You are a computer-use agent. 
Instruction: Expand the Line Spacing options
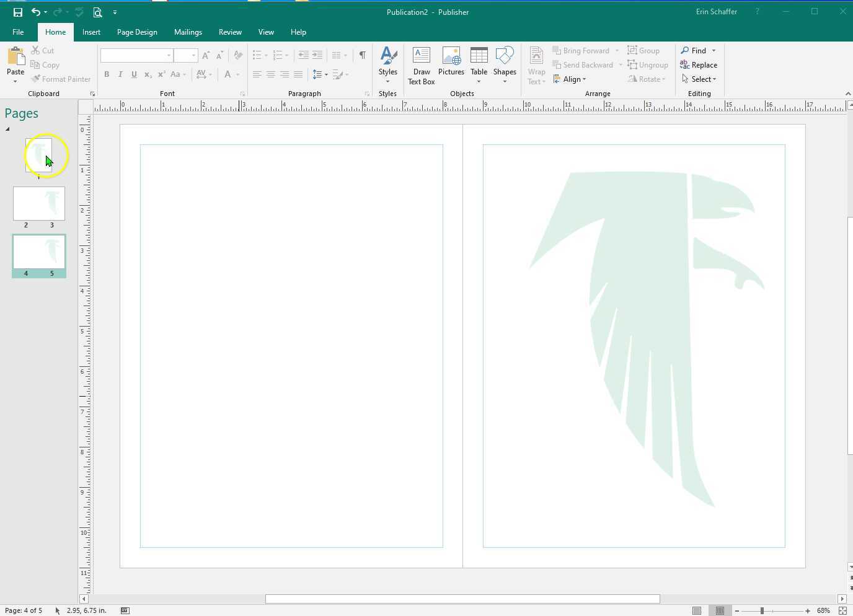coord(320,74)
